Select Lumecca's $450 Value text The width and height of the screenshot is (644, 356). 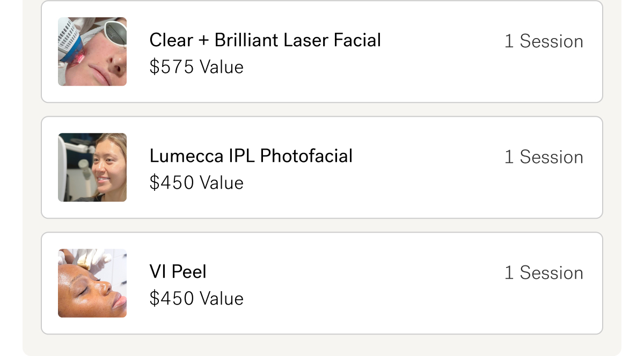(196, 183)
